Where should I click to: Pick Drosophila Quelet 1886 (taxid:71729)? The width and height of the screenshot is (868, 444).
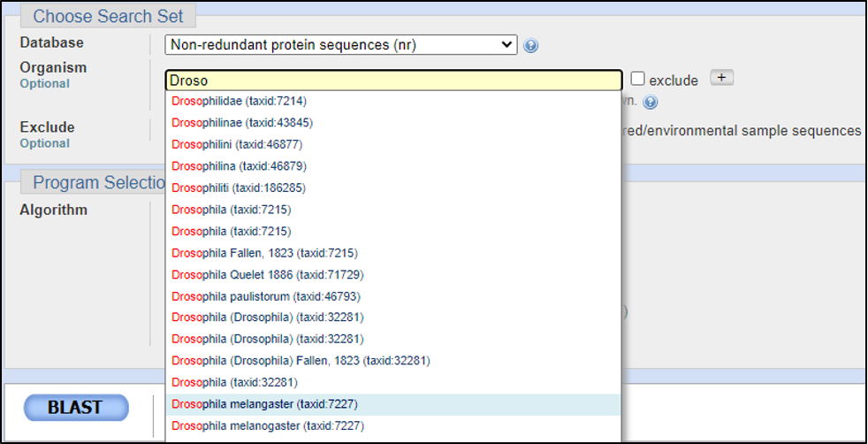267,274
